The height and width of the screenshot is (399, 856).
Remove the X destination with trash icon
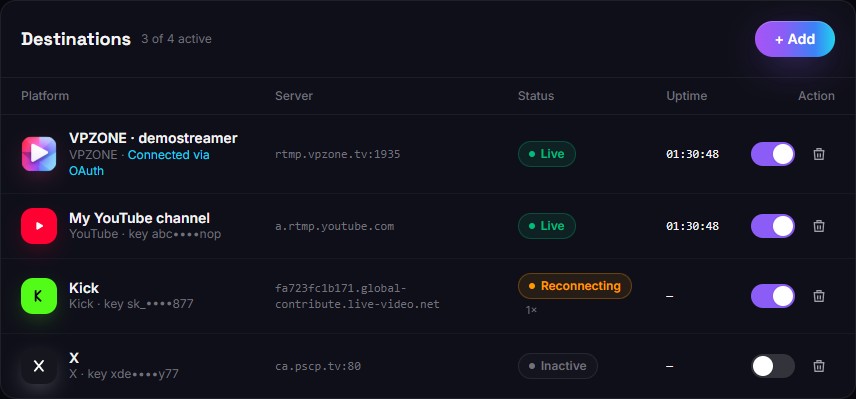pos(819,366)
